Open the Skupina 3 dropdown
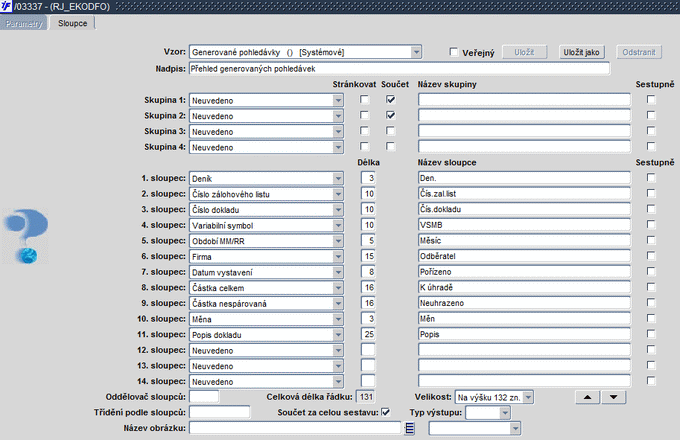 (x=338, y=132)
